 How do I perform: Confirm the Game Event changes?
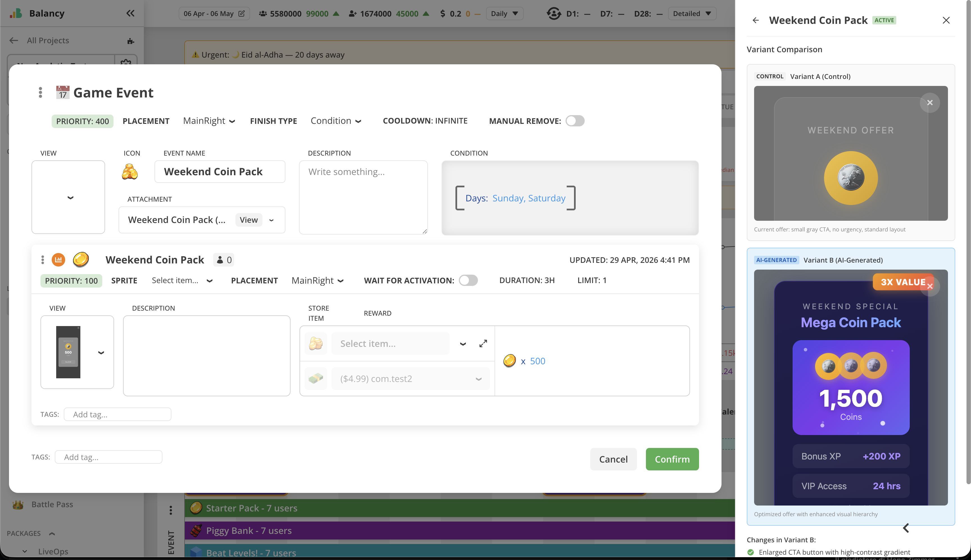click(672, 459)
